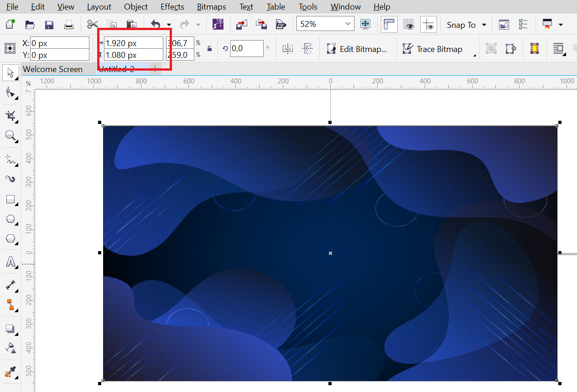
Task: Open the zoom level dropdown
Action: (348, 23)
